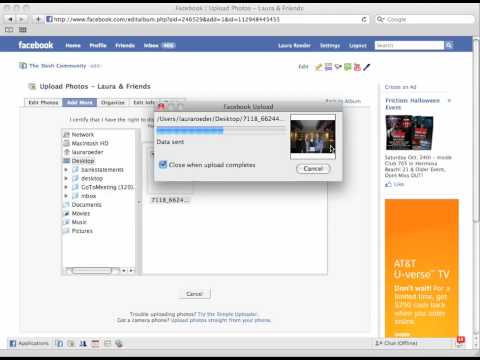Open the Top Sites grid icon
This screenshot has height=360, width=480.
point(23,30)
